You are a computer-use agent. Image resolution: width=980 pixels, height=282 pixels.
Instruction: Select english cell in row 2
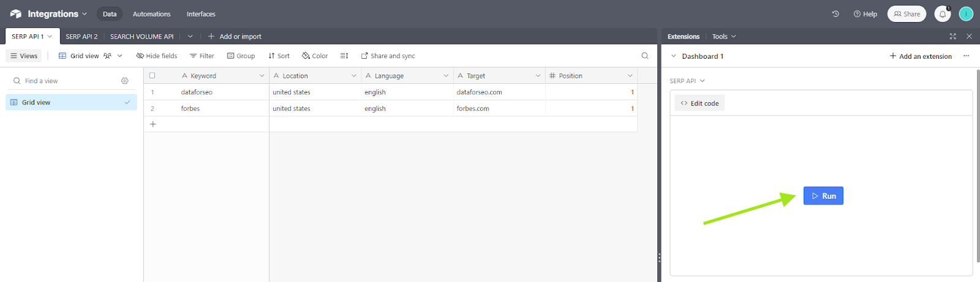(407, 108)
